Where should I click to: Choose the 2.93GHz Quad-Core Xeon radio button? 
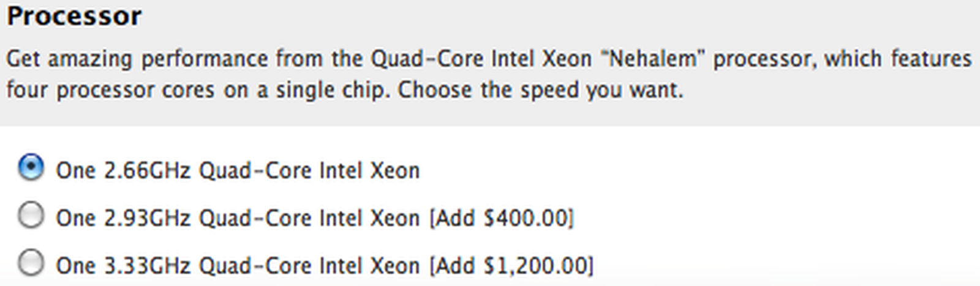coord(31,216)
